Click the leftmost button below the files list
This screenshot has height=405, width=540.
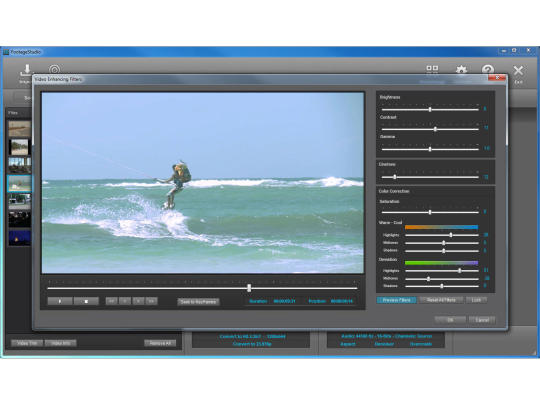[27, 343]
